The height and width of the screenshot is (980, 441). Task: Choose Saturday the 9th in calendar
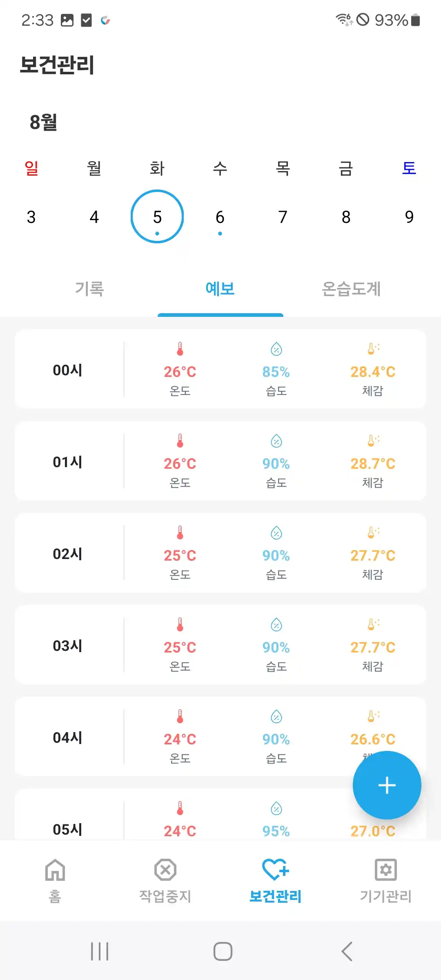[409, 217]
